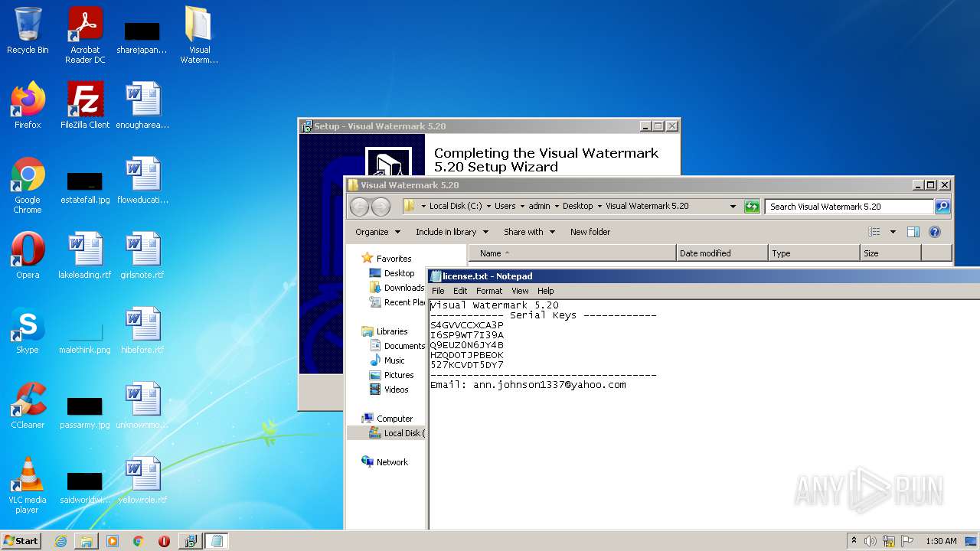Open the Opera browser shortcut
Viewport: 980px width, 551px height.
click(x=28, y=256)
